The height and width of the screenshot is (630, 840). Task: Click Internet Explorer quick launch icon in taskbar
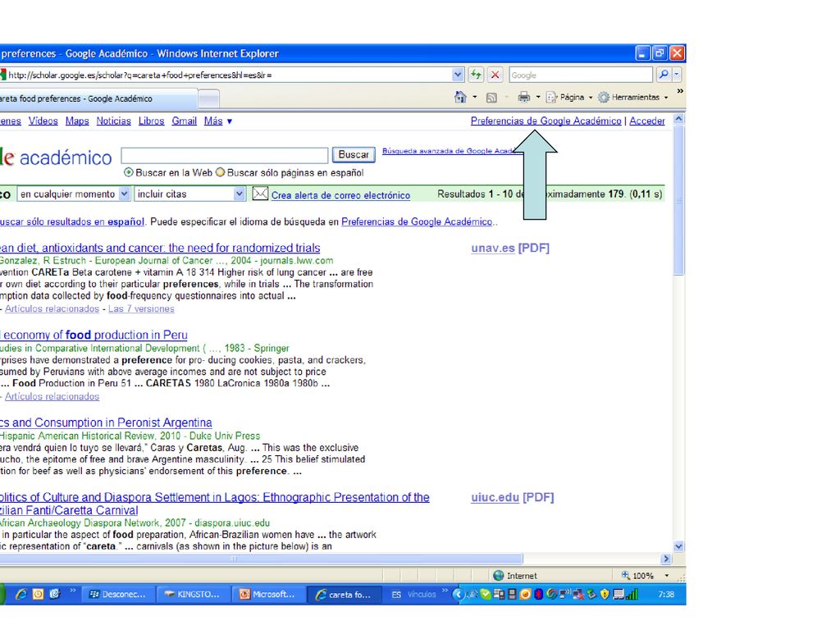[21, 594]
